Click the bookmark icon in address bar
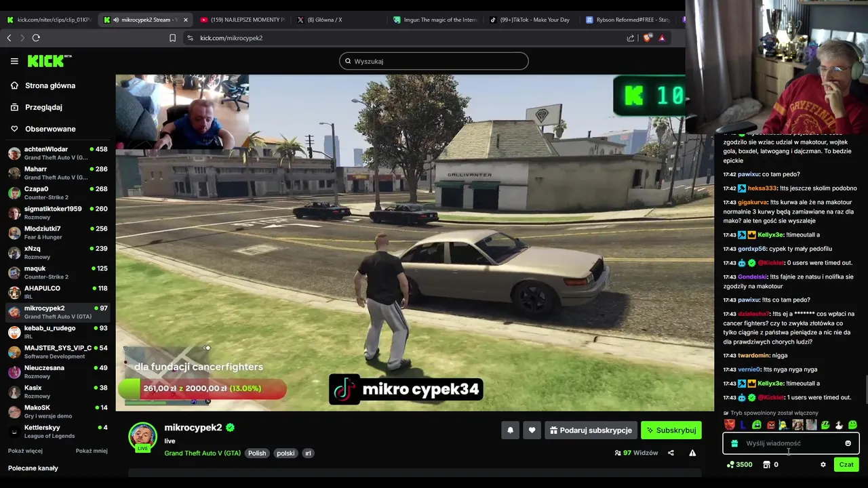868x488 pixels. click(x=172, y=38)
